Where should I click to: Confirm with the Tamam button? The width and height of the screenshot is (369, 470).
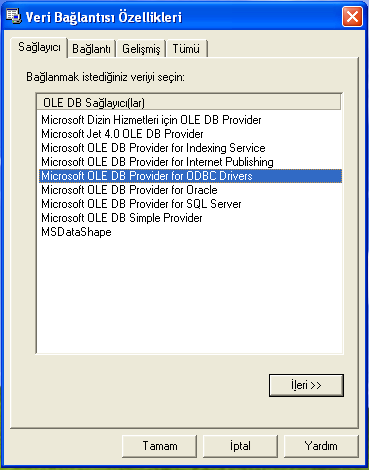pos(160,446)
